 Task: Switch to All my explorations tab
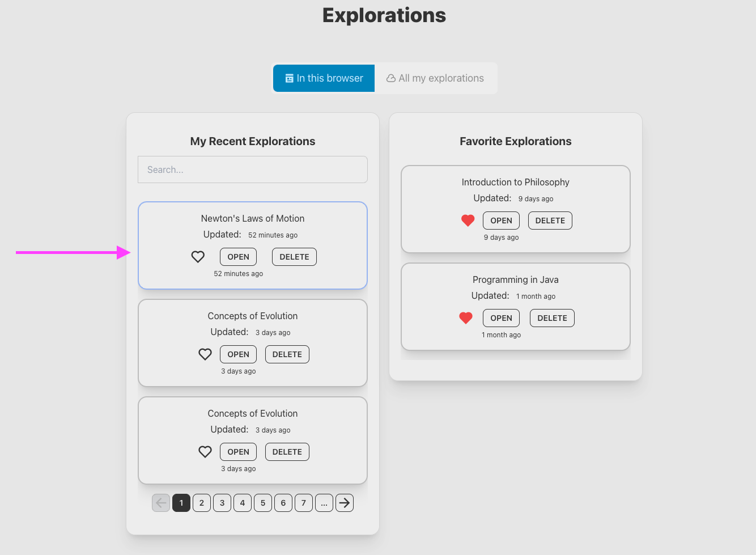pos(435,78)
